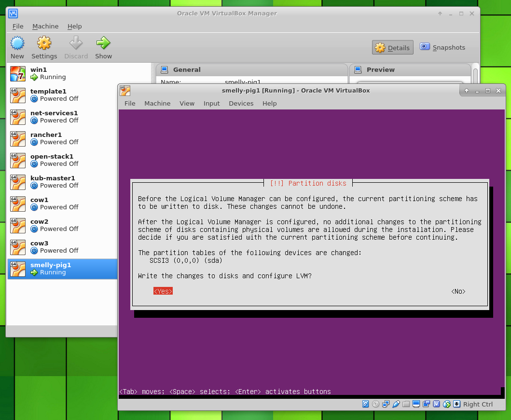Select template1 virtual machine
The height and width of the screenshot is (420, 511).
click(x=62, y=95)
